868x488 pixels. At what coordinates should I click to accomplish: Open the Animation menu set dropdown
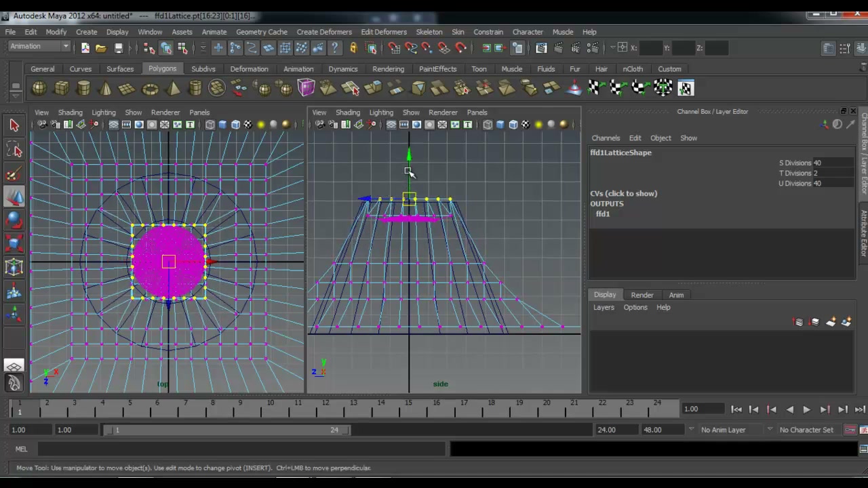coord(39,46)
